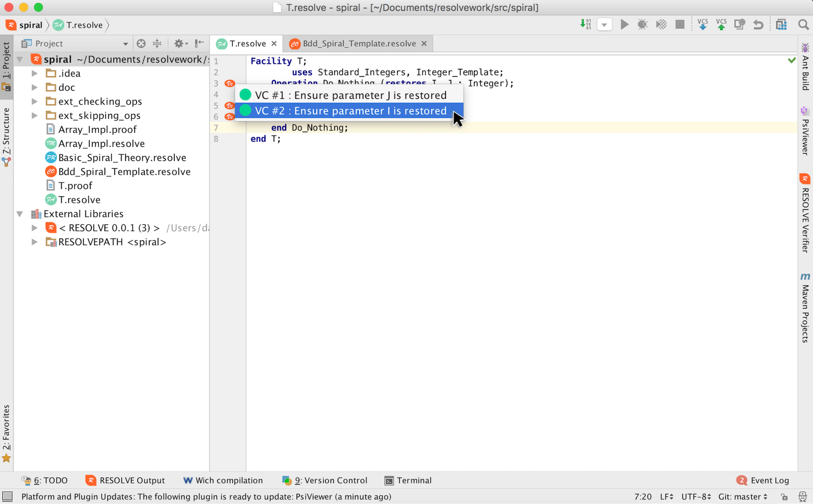Click the revert undo arrow icon
This screenshot has width=813, height=504.
point(758,25)
